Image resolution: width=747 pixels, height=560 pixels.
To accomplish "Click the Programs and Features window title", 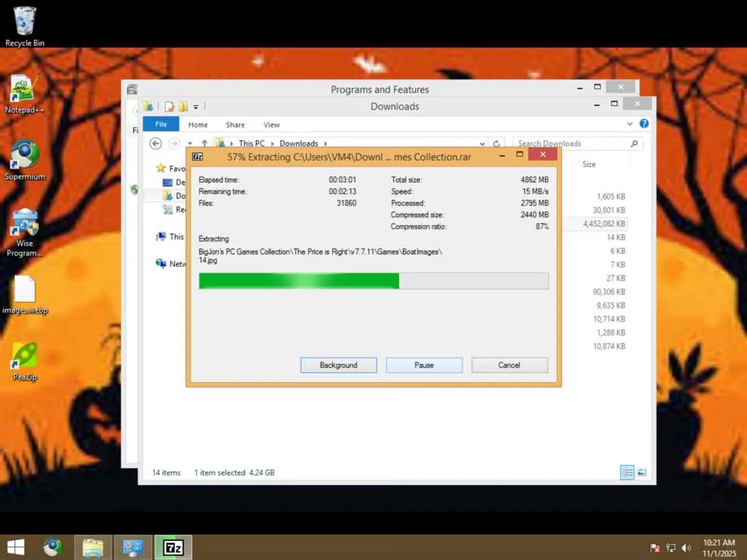I will [x=380, y=89].
